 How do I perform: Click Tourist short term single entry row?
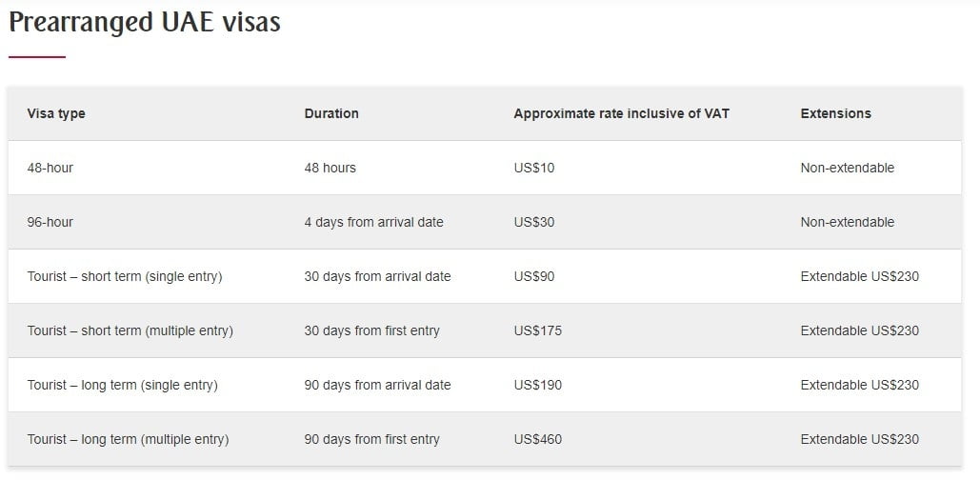(125, 276)
